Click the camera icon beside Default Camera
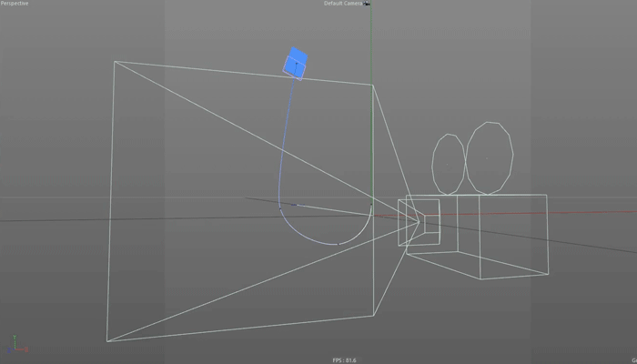This screenshot has height=364, width=637. (x=368, y=4)
